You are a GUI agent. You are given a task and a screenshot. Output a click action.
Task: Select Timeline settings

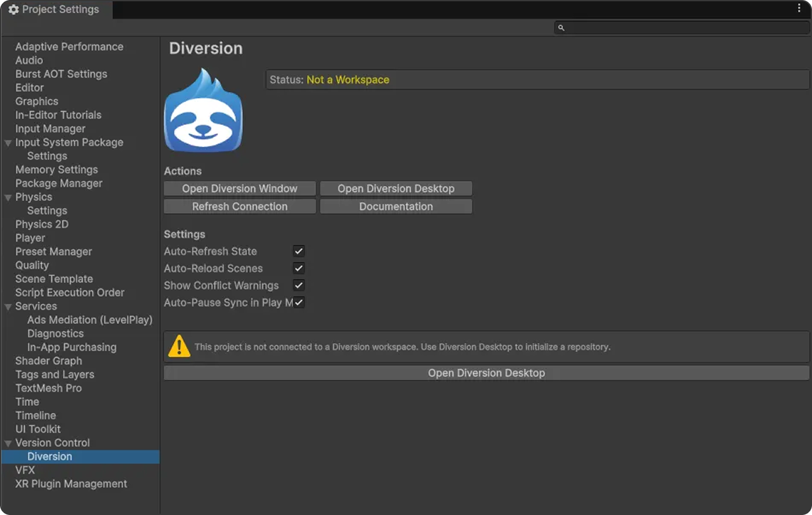tap(36, 415)
